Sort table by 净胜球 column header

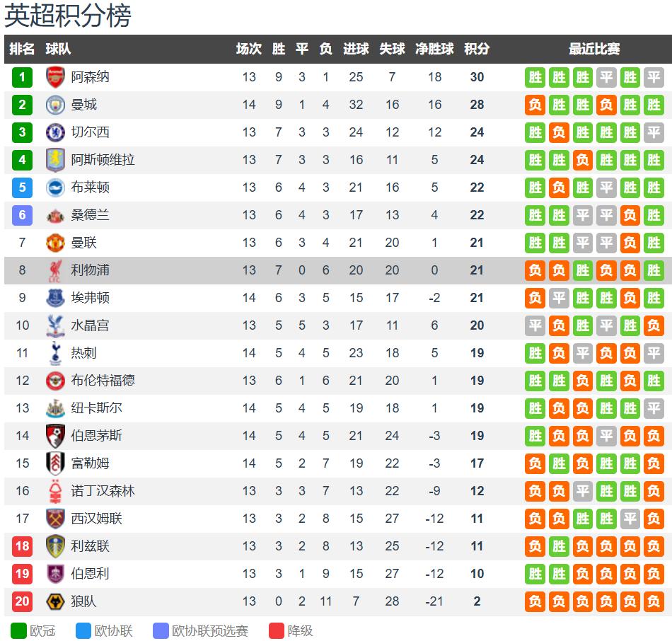click(x=434, y=50)
